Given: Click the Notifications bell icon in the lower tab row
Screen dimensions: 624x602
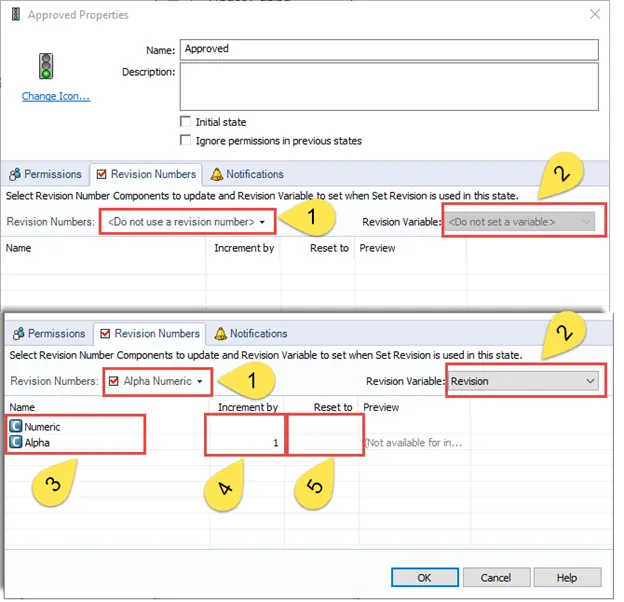Looking at the screenshot, I should coord(220,334).
